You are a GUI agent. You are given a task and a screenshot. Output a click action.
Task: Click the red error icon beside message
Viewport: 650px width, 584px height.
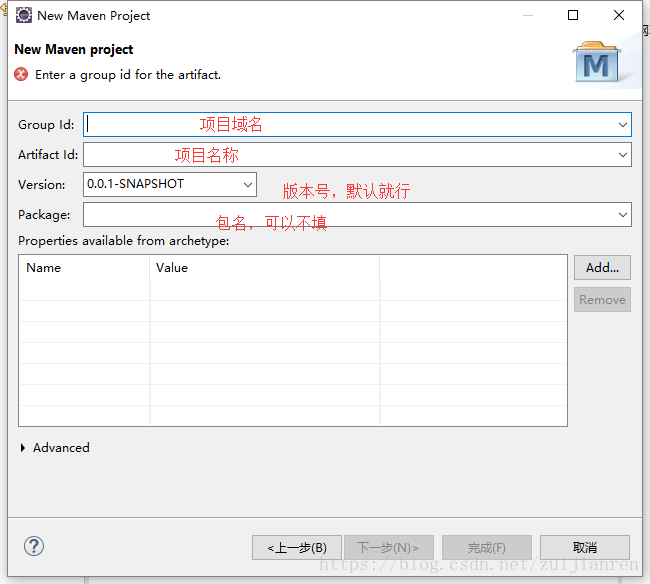pyautogui.click(x=21, y=75)
